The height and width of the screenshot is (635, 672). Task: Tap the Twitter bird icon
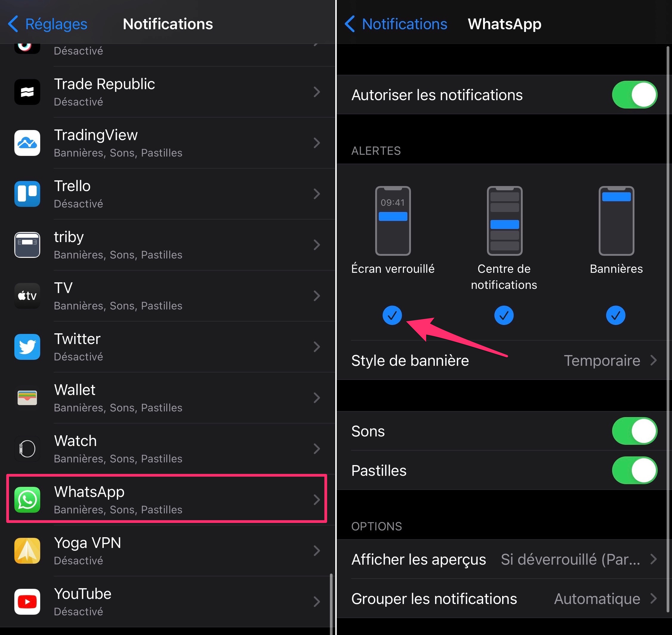tap(27, 347)
